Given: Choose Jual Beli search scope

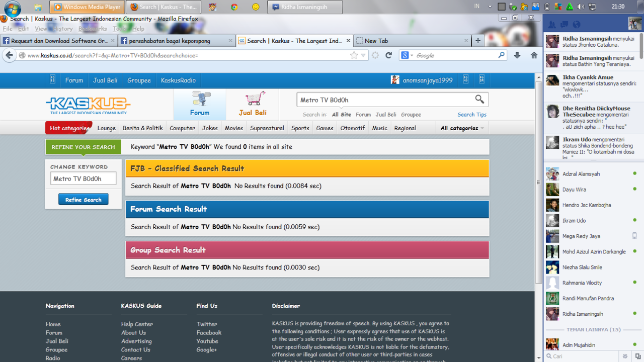Looking at the screenshot, I should click(x=386, y=115).
